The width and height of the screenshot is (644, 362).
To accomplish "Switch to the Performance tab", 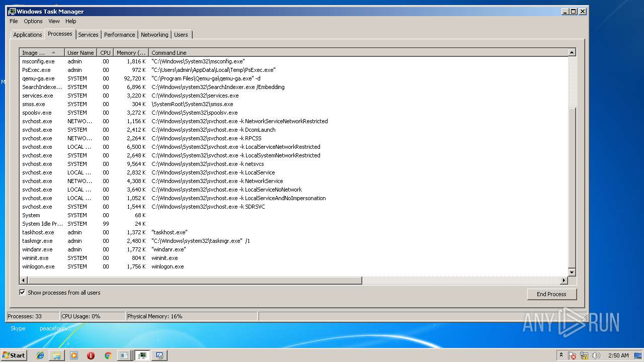I will click(119, 35).
